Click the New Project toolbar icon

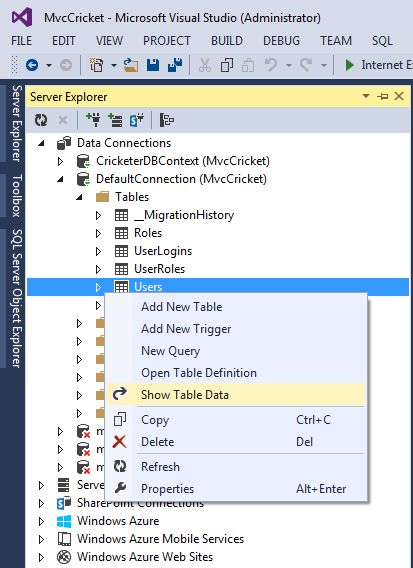(96, 65)
